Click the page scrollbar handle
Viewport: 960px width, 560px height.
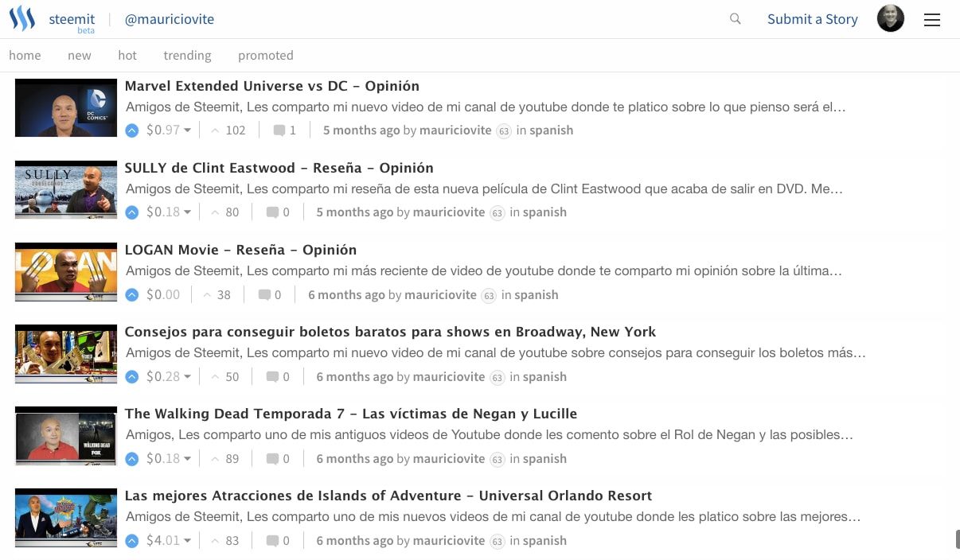958,539
